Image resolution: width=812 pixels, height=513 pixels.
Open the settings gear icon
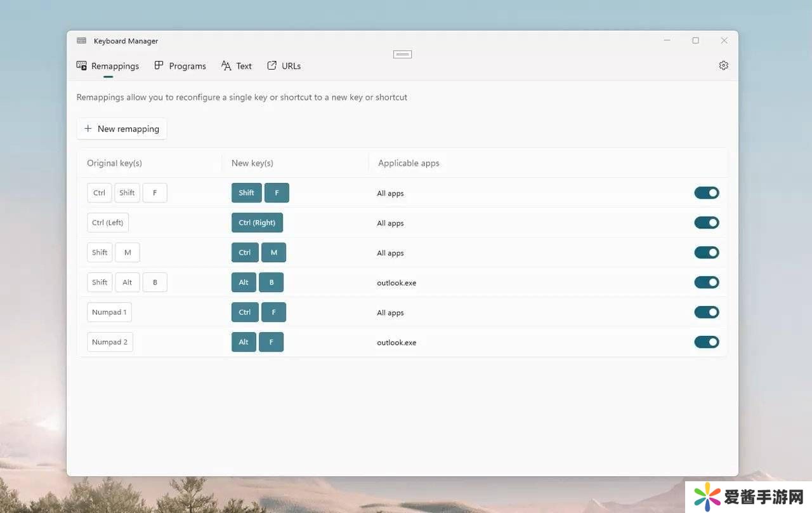pos(723,65)
